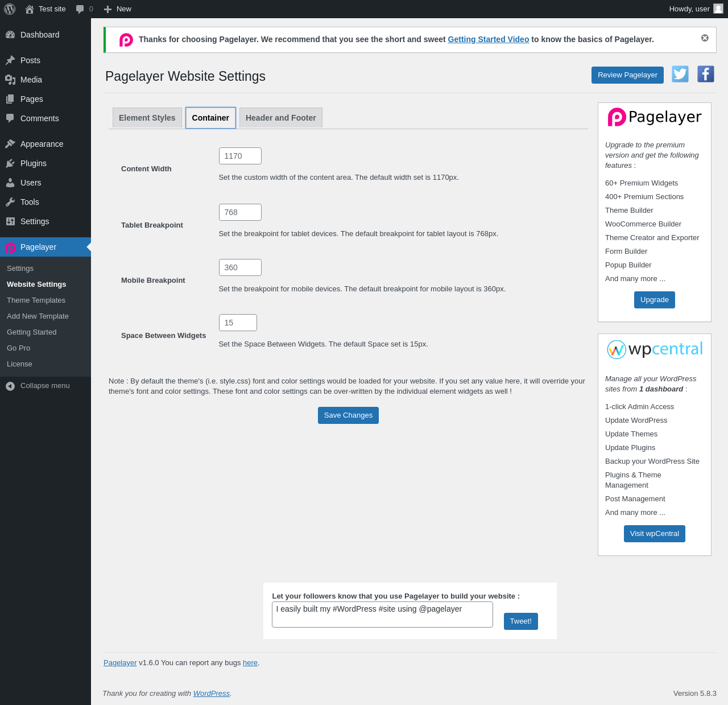728x705 pixels.
Task: Open the Getting Started Video link
Action: tap(489, 39)
